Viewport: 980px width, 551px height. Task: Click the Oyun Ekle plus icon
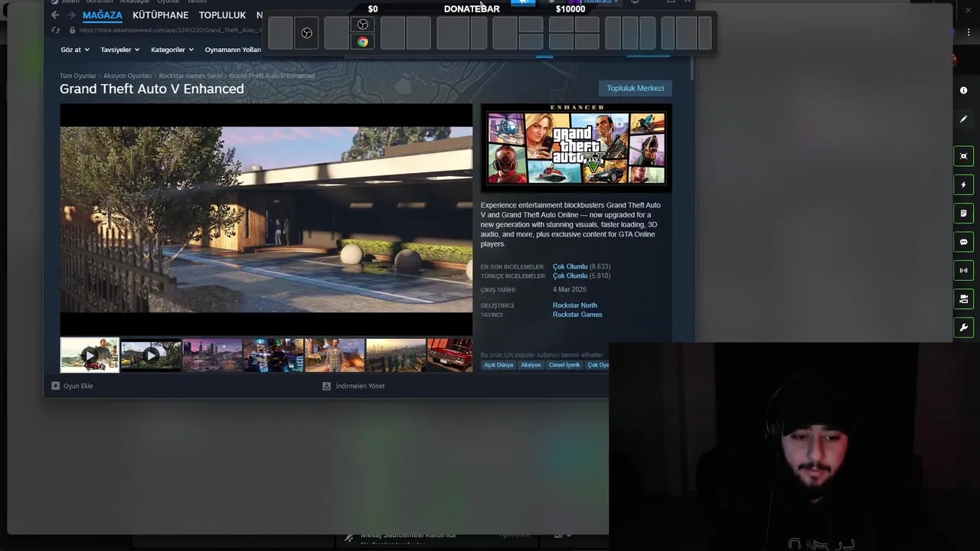(55, 386)
